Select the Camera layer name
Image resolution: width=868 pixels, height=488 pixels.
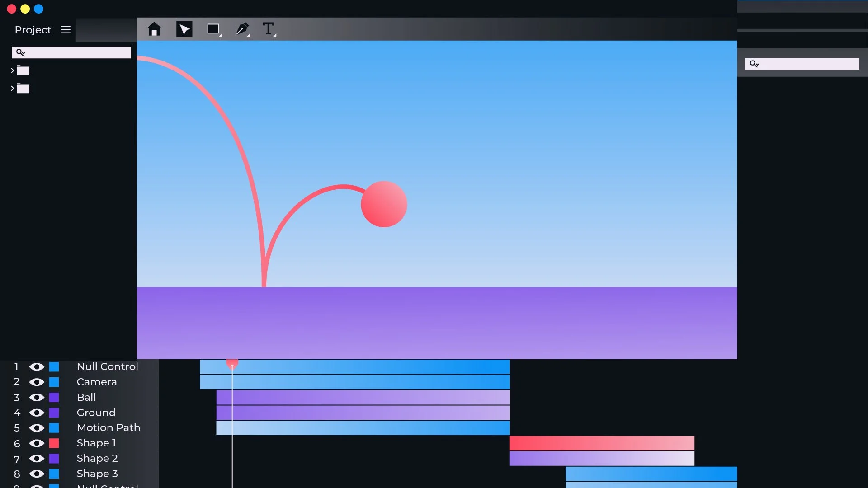coord(97,382)
